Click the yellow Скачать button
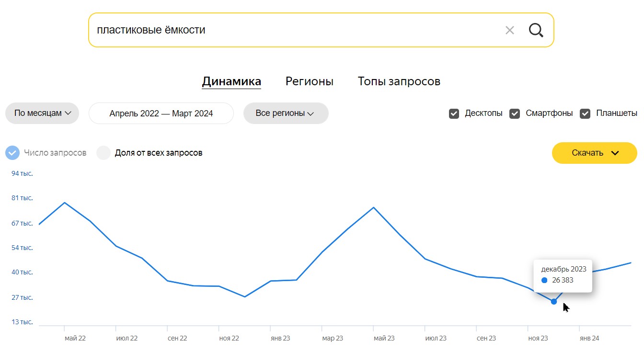The width and height of the screenshot is (644, 352). point(595,153)
